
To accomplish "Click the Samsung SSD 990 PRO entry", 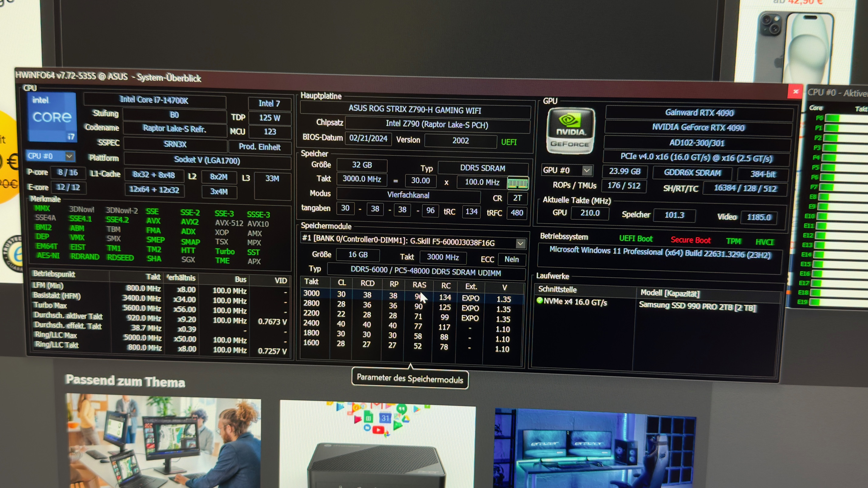I will (697, 307).
